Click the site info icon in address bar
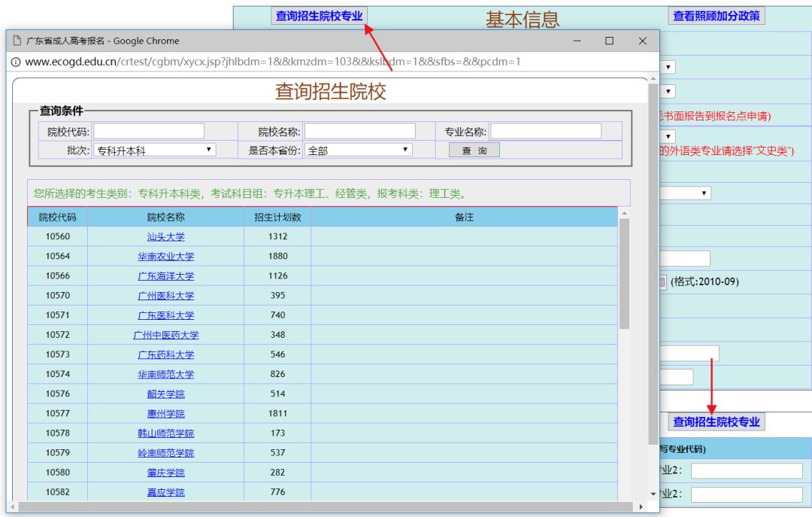The image size is (812, 517). pos(16,62)
